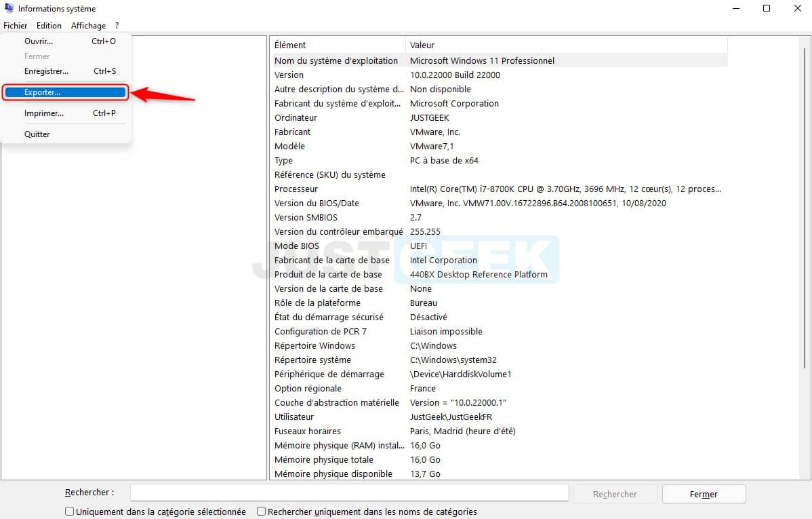The width and height of the screenshot is (812, 519).
Task: Select the Configuration de PCR 7 row
Action: [499, 332]
